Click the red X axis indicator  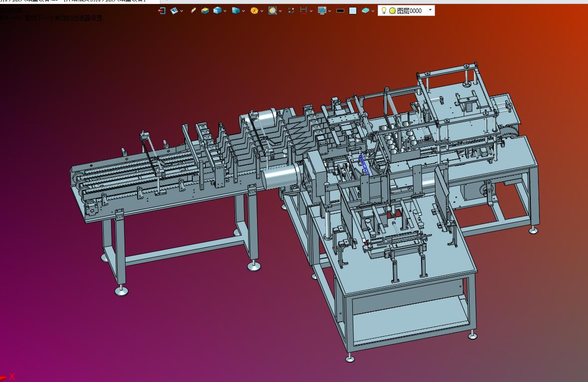(12, 377)
